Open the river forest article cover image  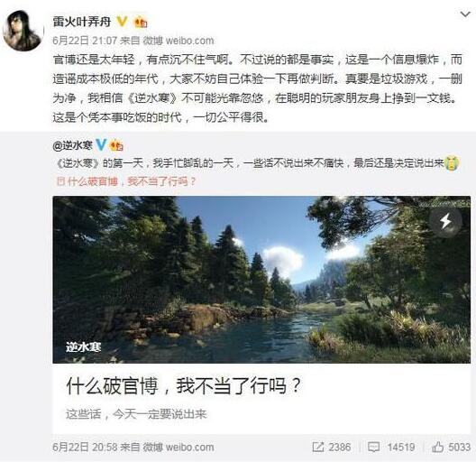pos(261,280)
